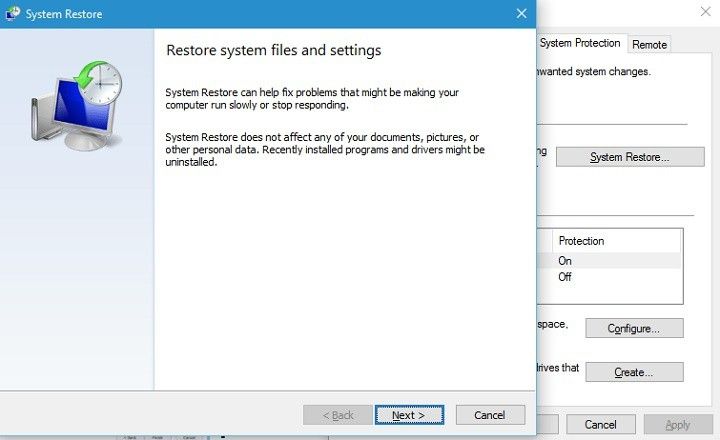Image resolution: width=720 pixels, height=440 pixels.
Task: Click the System Restore computer clock illustration
Action: pos(77,106)
